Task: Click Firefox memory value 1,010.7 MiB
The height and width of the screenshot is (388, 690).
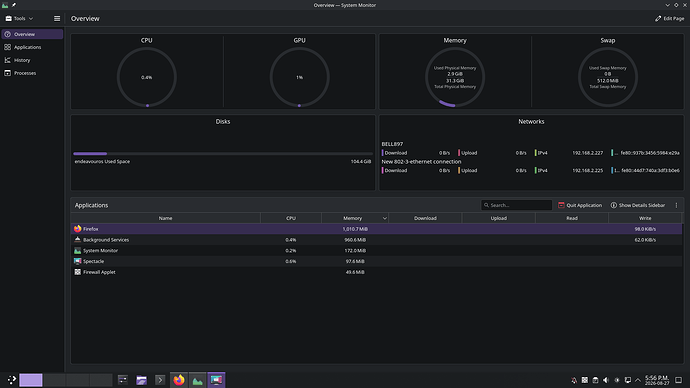Action: point(355,229)
